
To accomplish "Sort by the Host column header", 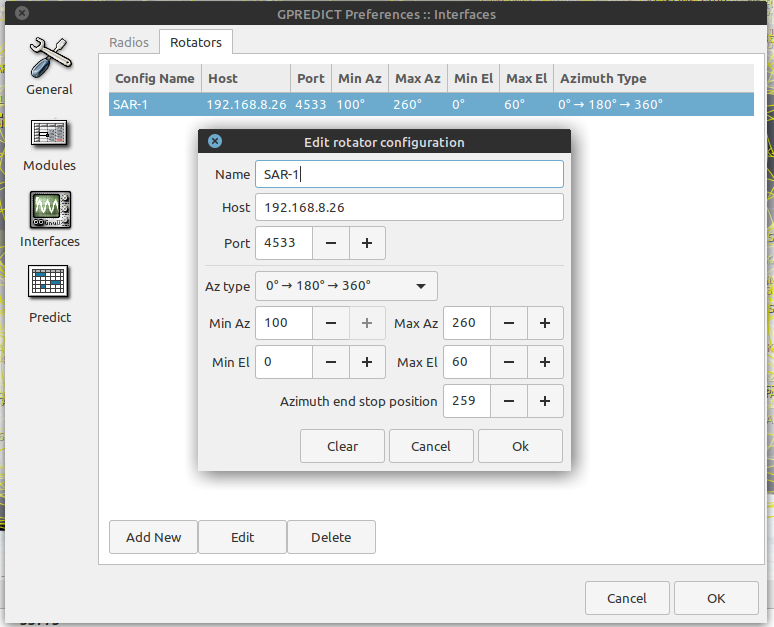I will pos(246,78).
